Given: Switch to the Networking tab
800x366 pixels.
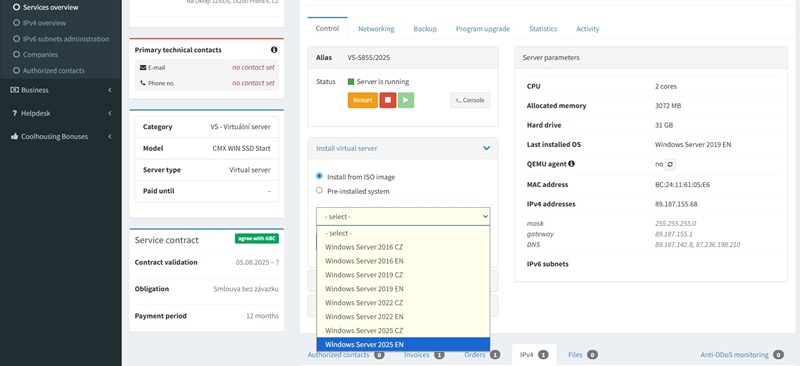Looking at the screenshot, I should point(376,29).
